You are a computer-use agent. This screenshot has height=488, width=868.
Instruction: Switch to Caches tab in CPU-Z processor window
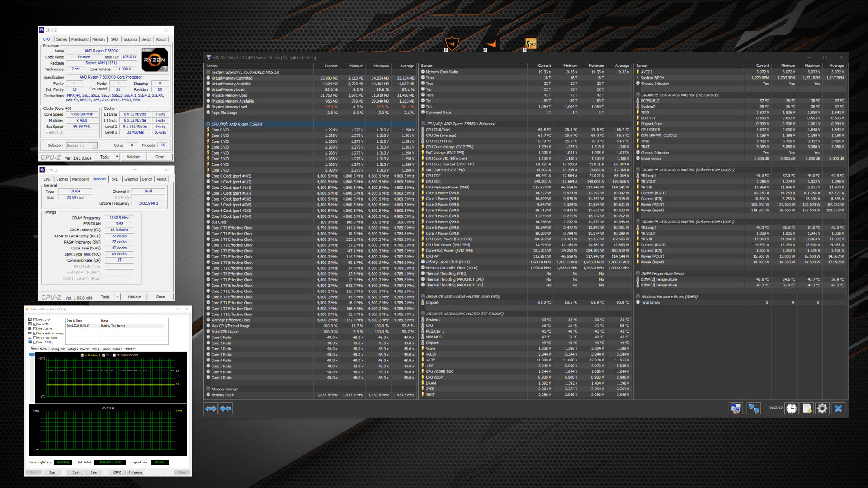(61, 39)
